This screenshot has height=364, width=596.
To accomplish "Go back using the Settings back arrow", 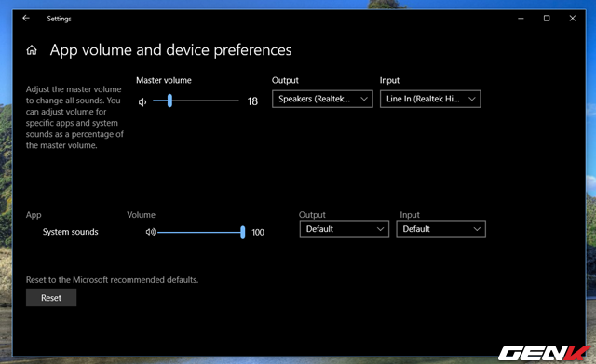I will click(26, 18).
